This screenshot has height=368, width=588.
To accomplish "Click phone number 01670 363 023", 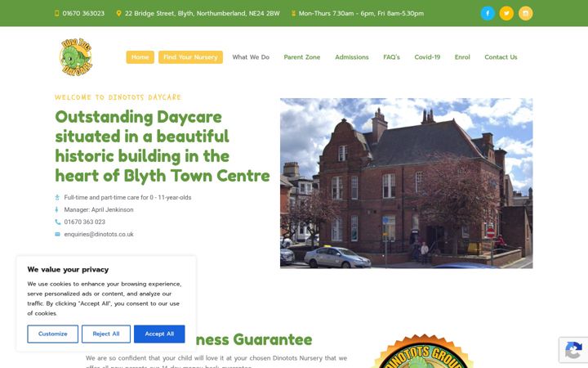I will [84, 222].
